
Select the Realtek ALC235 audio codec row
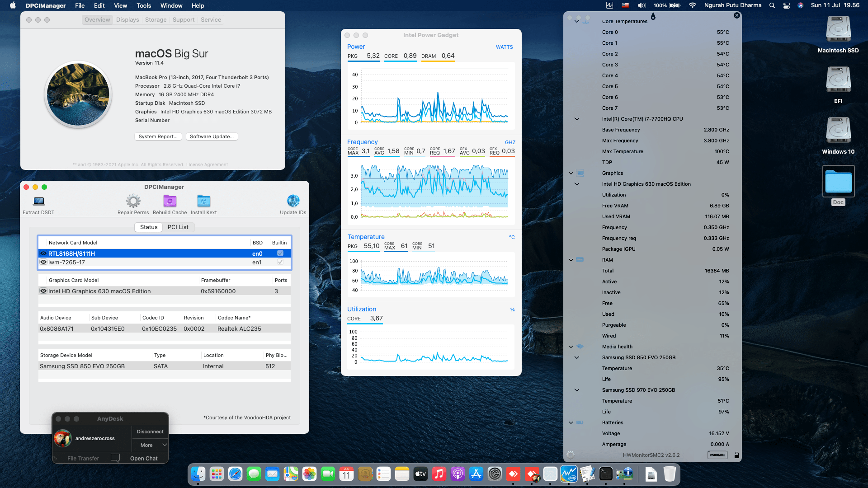[x=165, y=328]
